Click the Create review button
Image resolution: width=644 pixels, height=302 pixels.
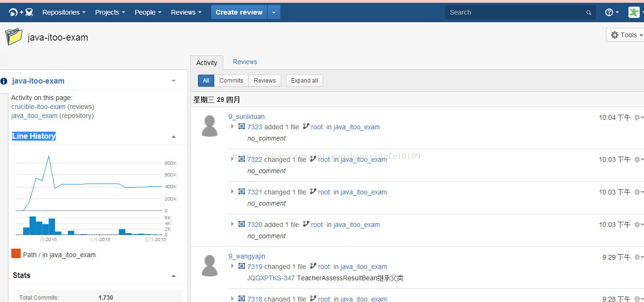tap(239, 13)
